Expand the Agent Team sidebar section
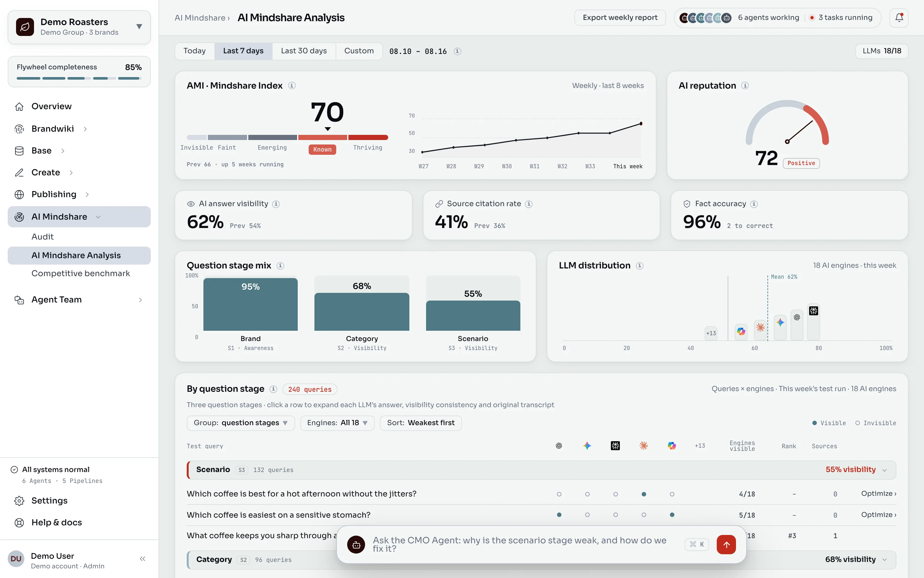Viewport: 924px width, 578px height. 79,300
